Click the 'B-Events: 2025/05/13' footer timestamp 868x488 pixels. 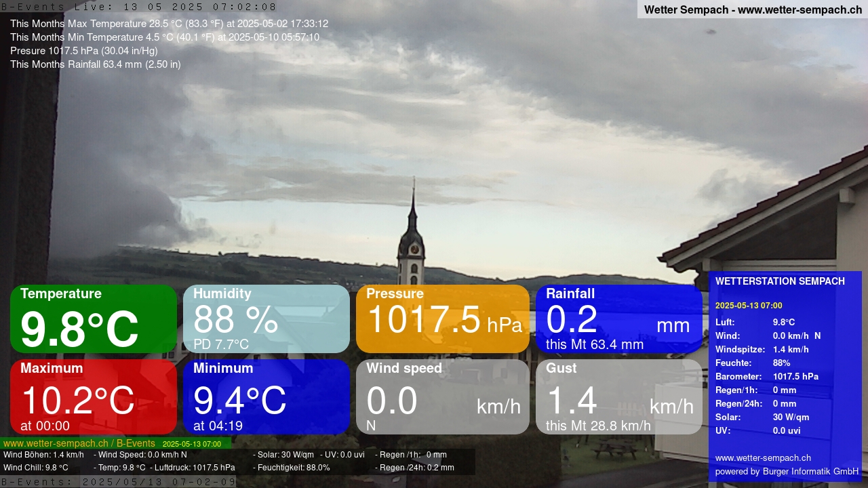(x=119, y=482)
